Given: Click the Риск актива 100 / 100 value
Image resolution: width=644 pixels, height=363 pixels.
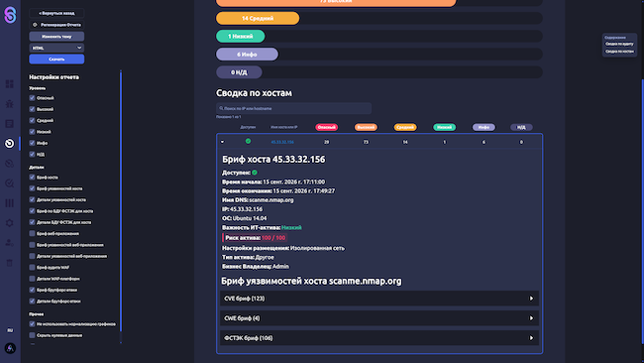Looking at the screenshot, I should 273,238.
